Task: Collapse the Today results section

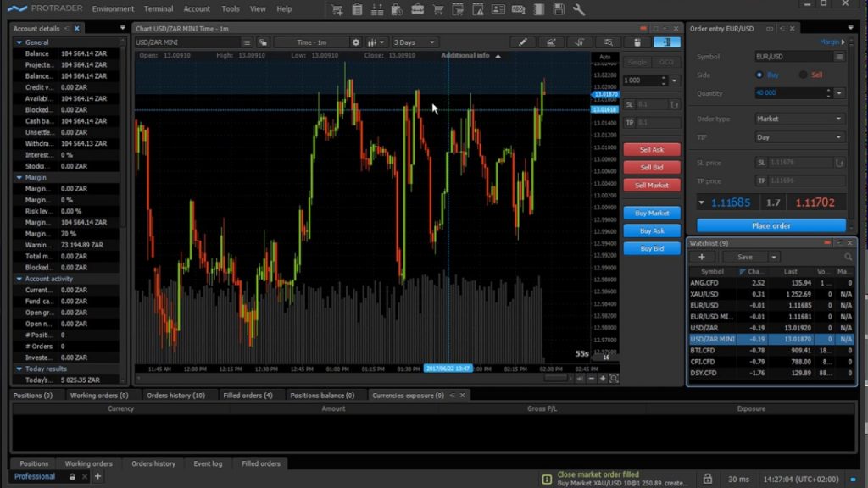Action: (x=19, y=369)
